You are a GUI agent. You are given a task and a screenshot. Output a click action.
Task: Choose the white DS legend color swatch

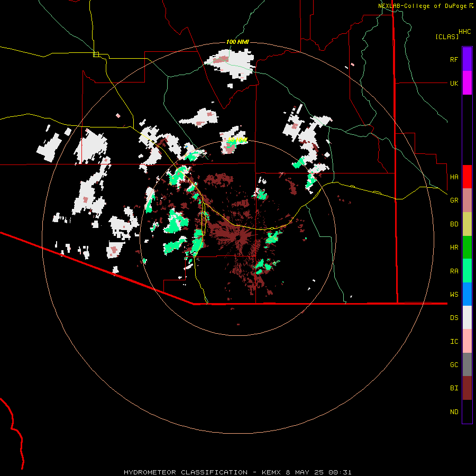(467, 317)
